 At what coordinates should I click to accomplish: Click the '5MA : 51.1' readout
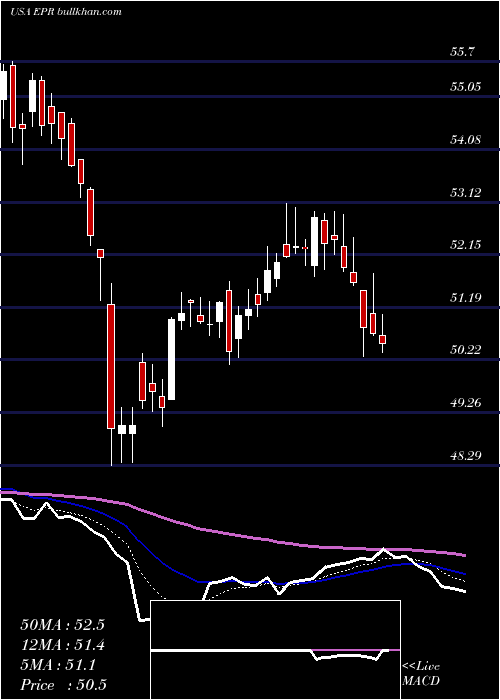[58, 665]
